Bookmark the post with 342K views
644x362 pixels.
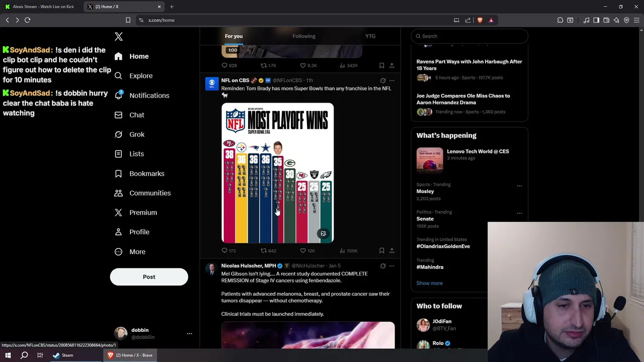382,65
